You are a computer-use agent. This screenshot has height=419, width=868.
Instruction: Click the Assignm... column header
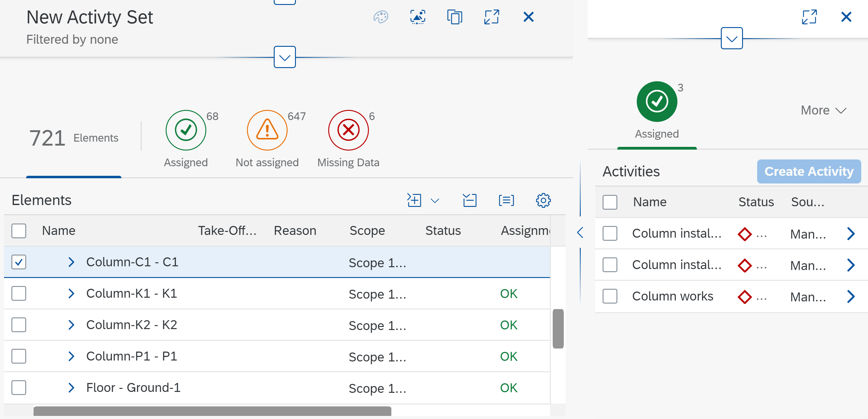(526, 231)
